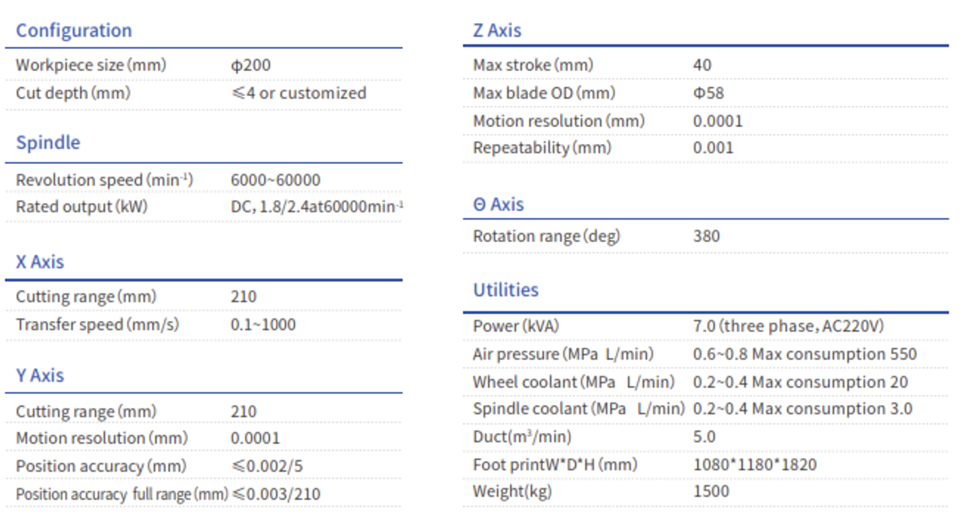Select the Repeatability value 0.001
The width and height of the screenshot is (980, 524).
tap(713, 148)
